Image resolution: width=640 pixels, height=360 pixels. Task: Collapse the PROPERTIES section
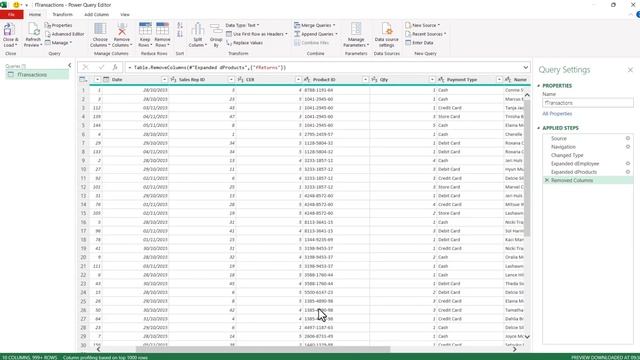[x=539, y=86]
